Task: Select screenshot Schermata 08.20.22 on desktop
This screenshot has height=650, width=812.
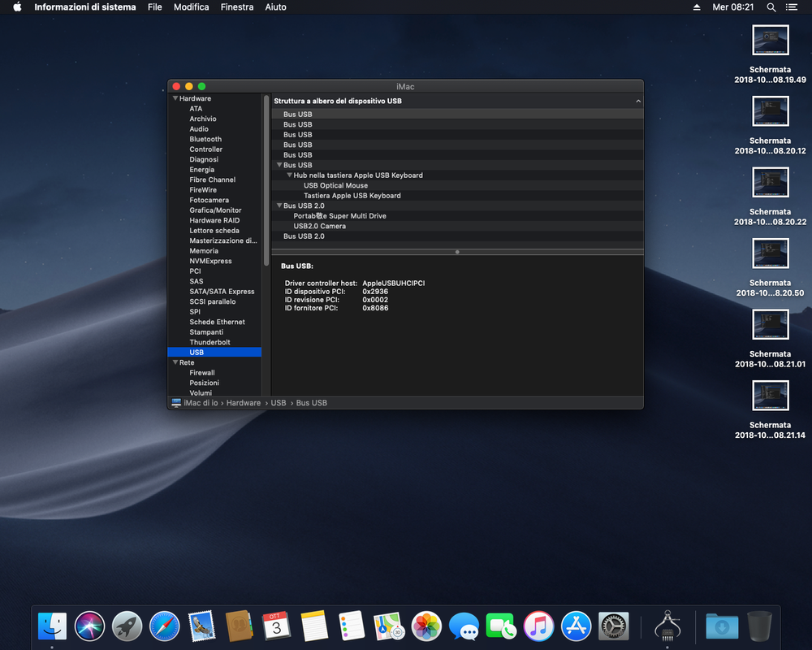Action: 770,183
